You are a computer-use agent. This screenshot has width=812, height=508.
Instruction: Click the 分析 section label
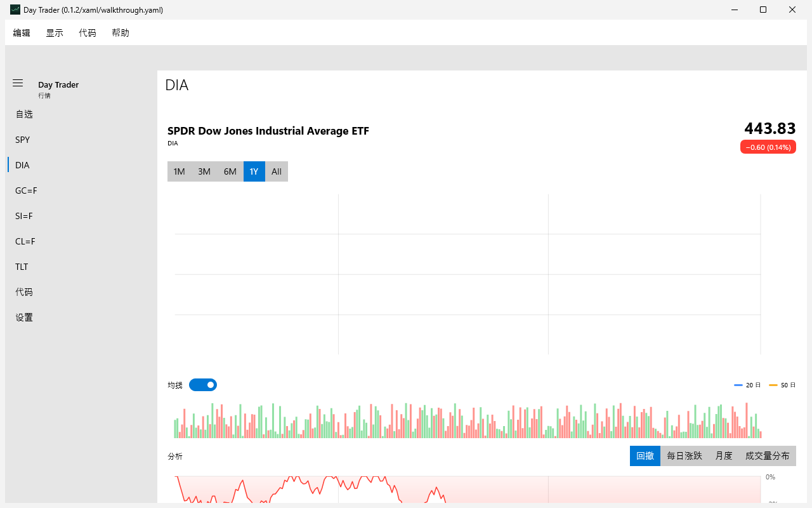pos(175,457)
